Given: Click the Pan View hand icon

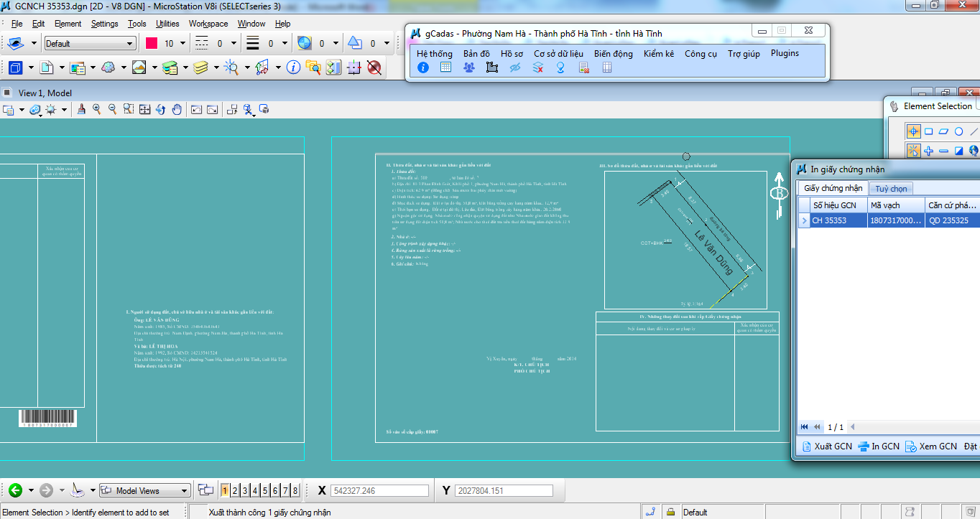Looking at the screenshot, I should click(177, 109).
